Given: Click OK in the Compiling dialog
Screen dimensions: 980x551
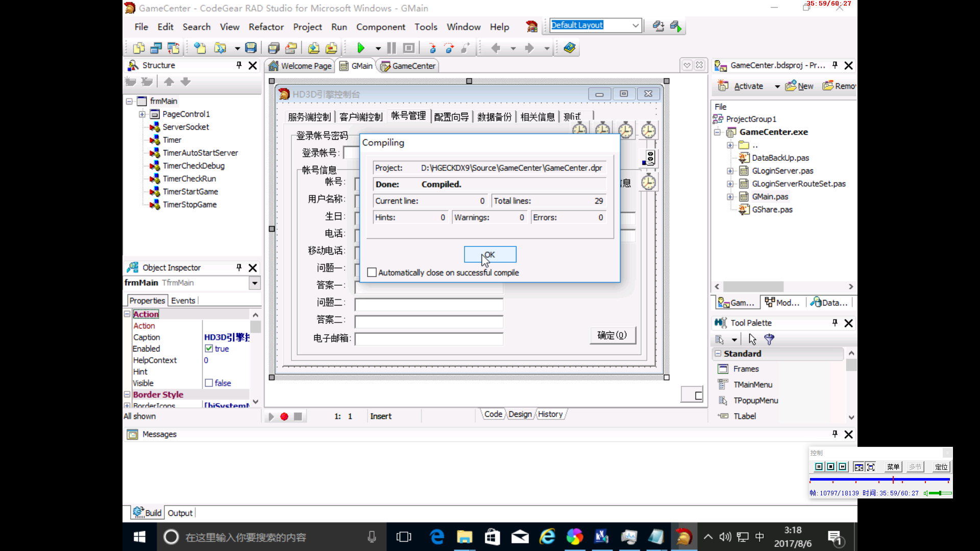Looking at the screenshot, I should click(x=489, y=255).
